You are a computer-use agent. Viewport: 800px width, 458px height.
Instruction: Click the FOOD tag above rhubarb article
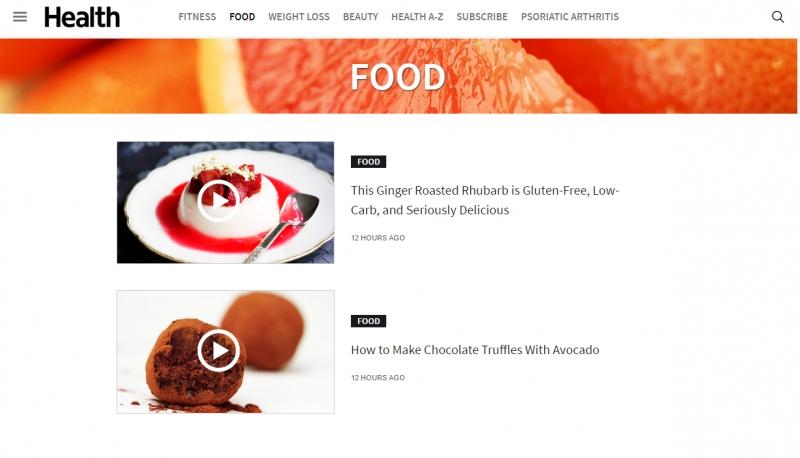pyautogui.click(x=368, y=162)
